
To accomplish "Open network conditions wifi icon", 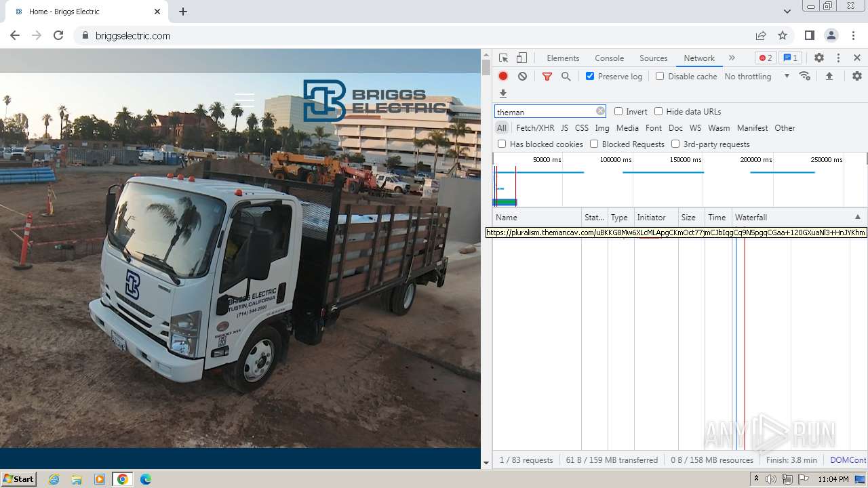I will (805, 76).
